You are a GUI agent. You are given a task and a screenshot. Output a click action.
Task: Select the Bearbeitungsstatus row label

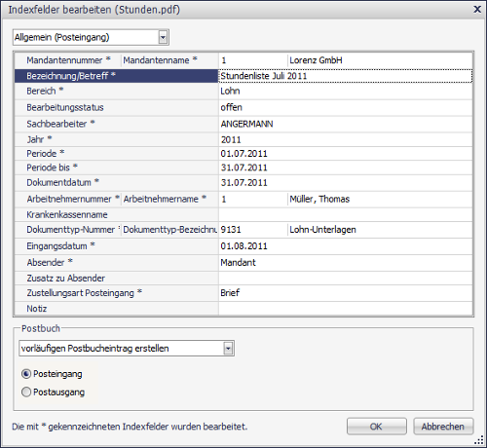[117, 107]
